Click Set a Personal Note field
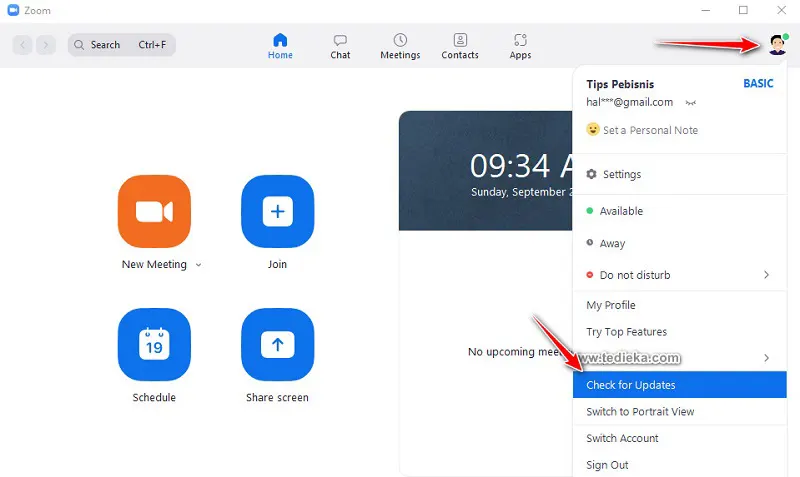Viewport: 800px width, 477px height. pos(650,130)
